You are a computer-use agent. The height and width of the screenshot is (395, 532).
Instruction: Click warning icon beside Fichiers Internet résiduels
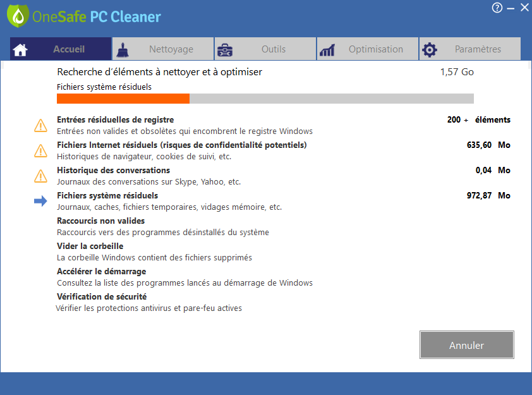click(x=40, y=150)
